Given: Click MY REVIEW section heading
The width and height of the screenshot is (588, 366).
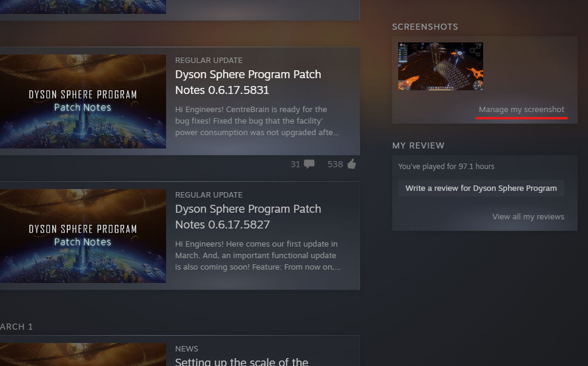Looking at the screenshot, I should point(418,145).
